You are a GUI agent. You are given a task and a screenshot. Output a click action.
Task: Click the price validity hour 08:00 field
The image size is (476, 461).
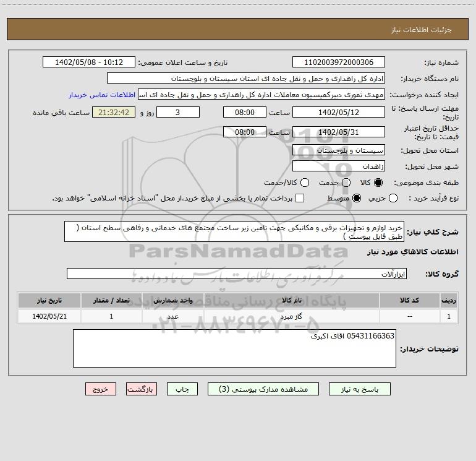245,132
